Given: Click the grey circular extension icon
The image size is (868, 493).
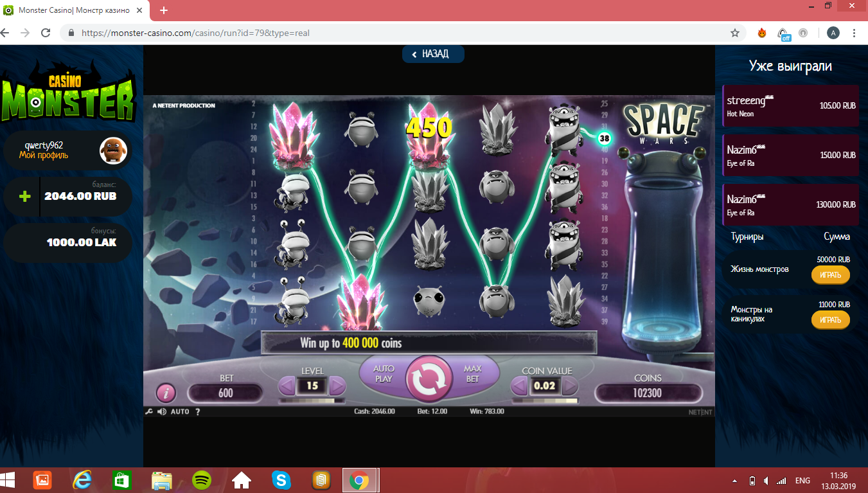Looking at the screenshot, I should pyautogui.click(x=803, y=33).
